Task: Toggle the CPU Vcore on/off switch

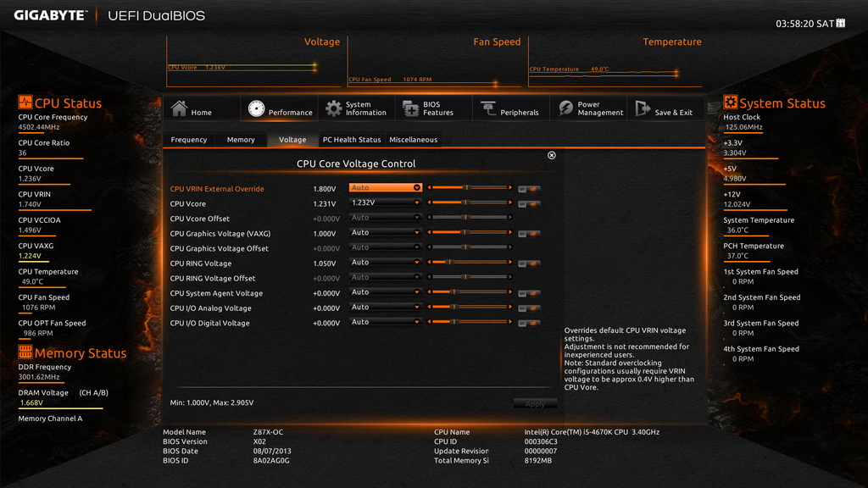Action: 529,203
